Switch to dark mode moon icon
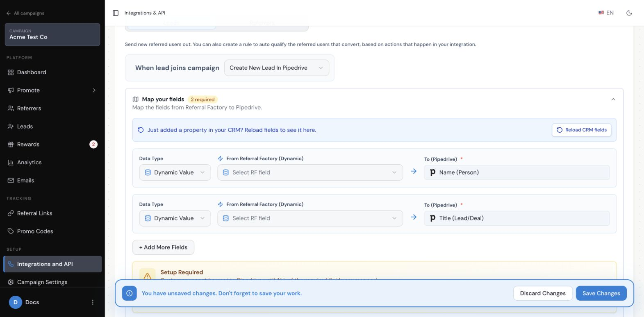644x317 pixels. pyautogui.click(x=629, y=13)
